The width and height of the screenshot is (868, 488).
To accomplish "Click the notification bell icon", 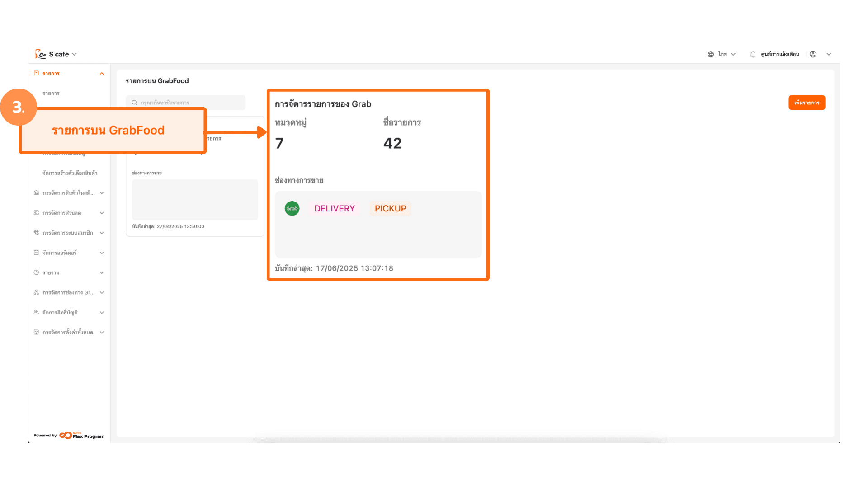I will coord(753,54).
